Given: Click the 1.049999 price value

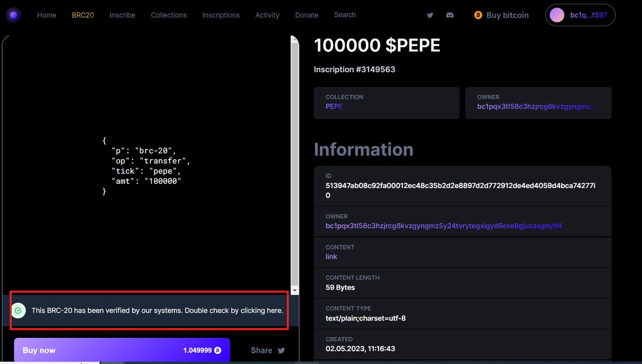Looking at the screenshot, I should coord(197,351).
